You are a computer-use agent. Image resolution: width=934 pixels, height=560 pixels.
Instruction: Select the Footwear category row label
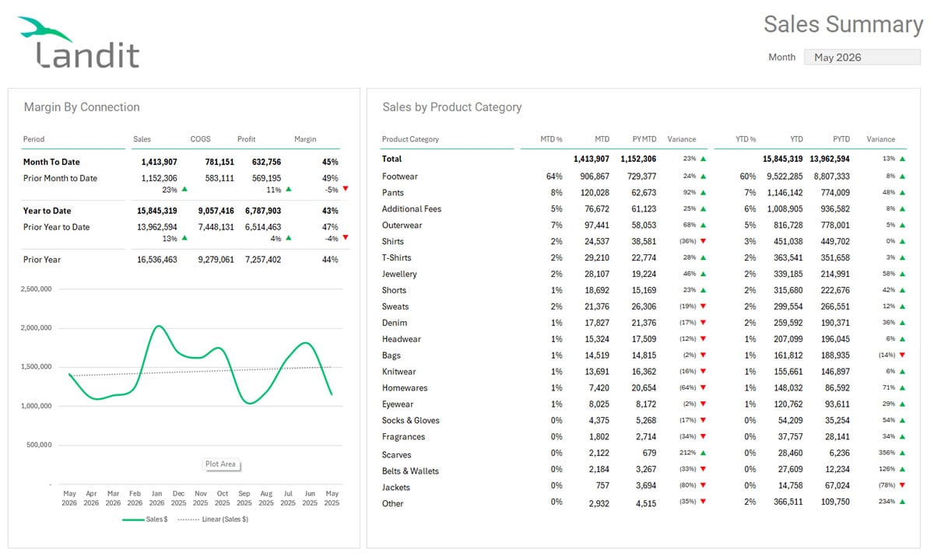coord(400,177)
